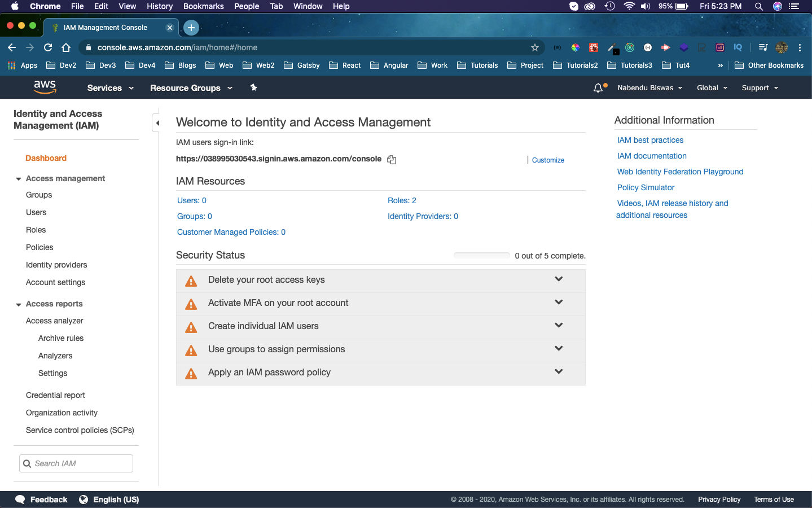Click the Security Status progress bar

coord(482,256)
